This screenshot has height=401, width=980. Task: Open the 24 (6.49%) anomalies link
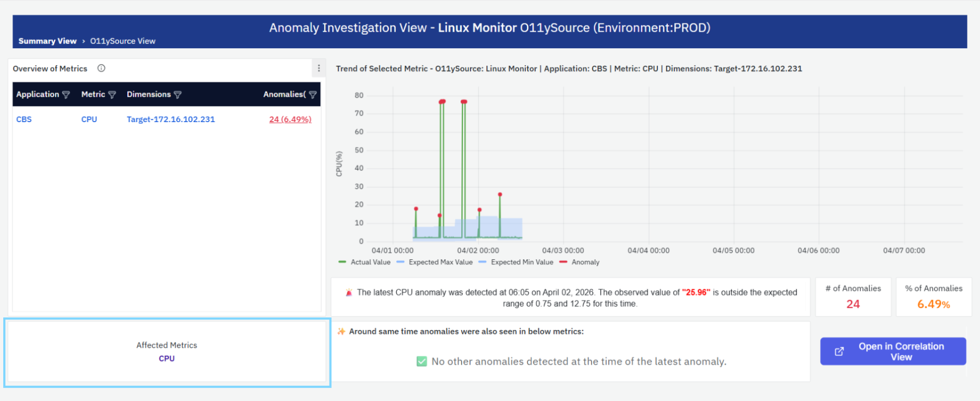(290, 119)
